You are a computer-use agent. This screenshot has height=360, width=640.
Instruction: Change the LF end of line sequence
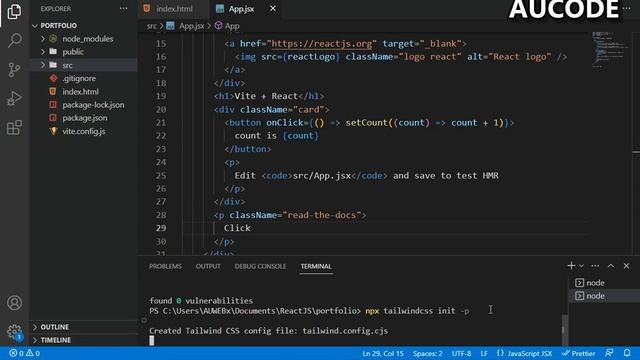tap(484, 353)
